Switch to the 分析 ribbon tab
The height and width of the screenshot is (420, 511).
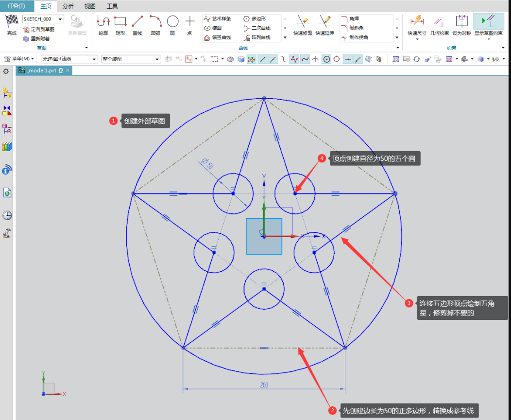point(68,6)
